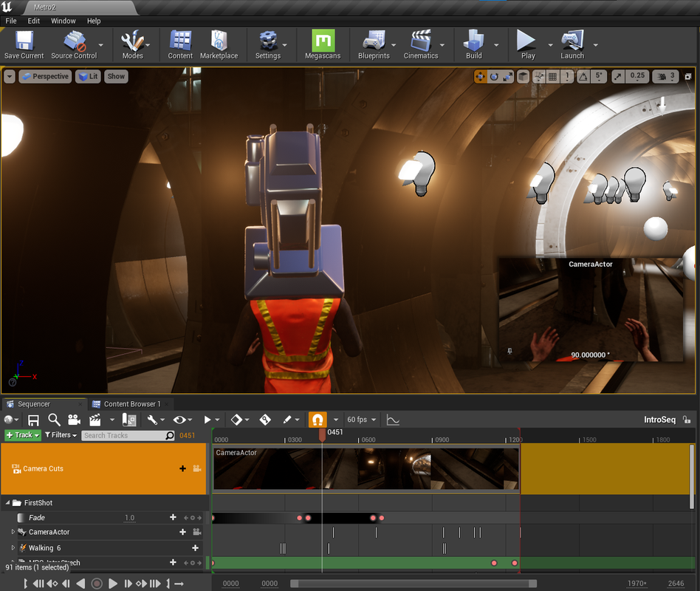Open the 60 fps frame rate dropdown
700x591 pixels.
point(361,420)
